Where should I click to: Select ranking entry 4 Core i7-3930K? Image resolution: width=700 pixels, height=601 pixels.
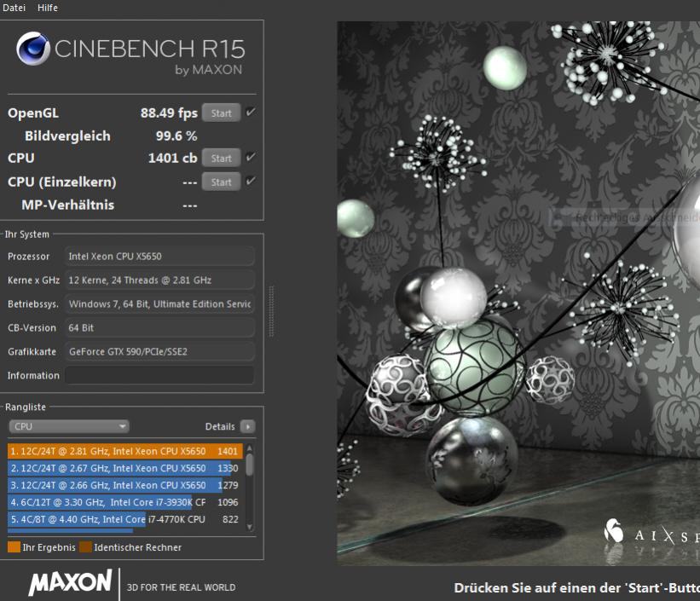(x=125, y=502)
